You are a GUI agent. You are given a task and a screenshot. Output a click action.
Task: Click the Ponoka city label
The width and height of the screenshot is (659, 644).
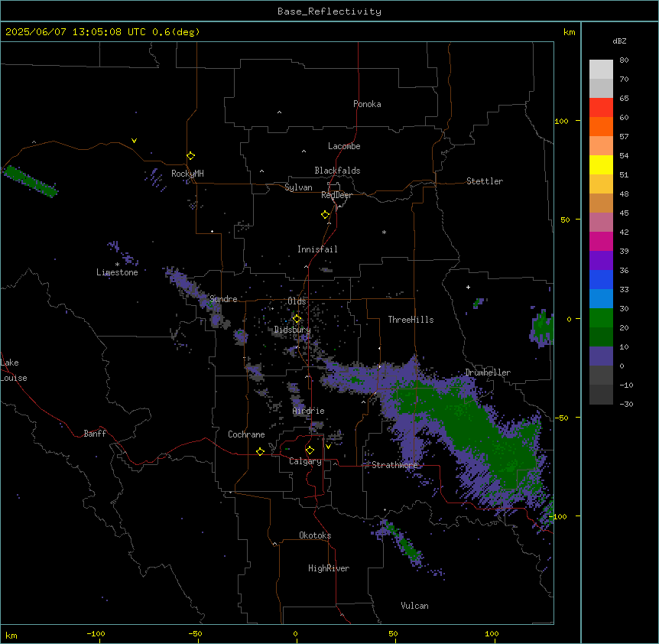point(367,104)
